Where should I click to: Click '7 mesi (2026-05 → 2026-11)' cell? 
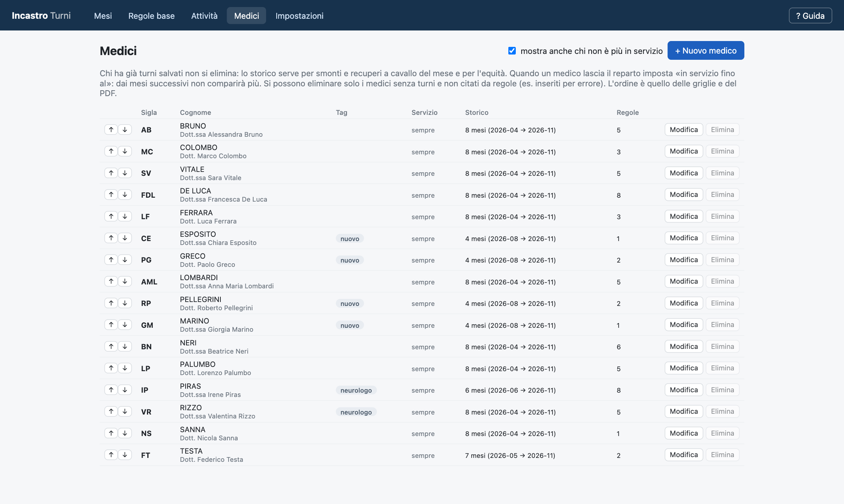510,456
